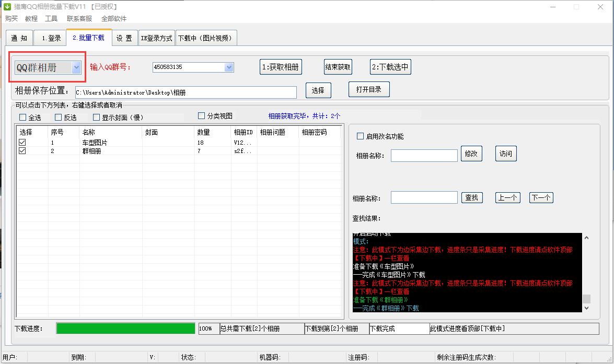Uncheck the 车型图片 album row checkbox
Viewport: 614px width, 364px height.
pos(22,143)
